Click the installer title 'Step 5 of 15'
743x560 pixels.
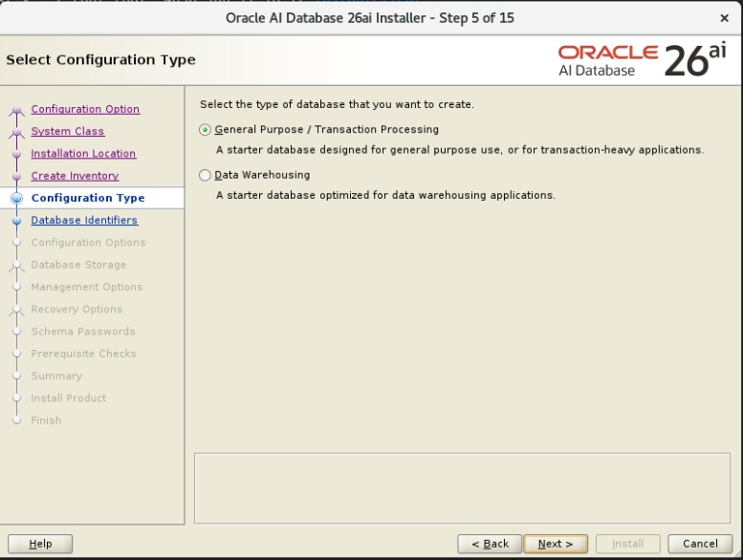[477, 18]
